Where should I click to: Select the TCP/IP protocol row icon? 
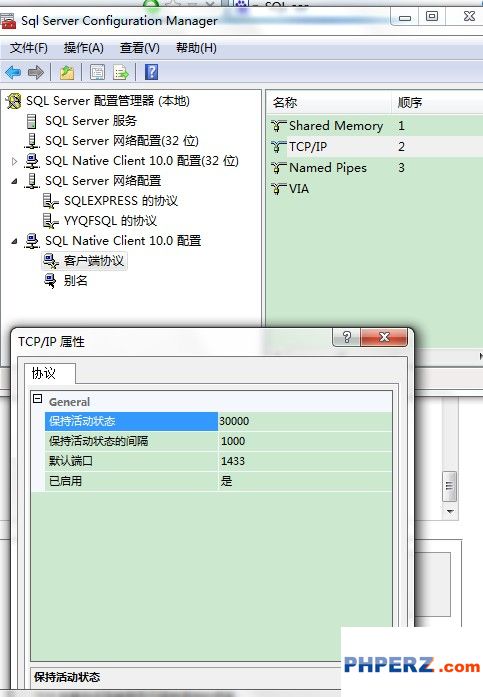[278, 147]
